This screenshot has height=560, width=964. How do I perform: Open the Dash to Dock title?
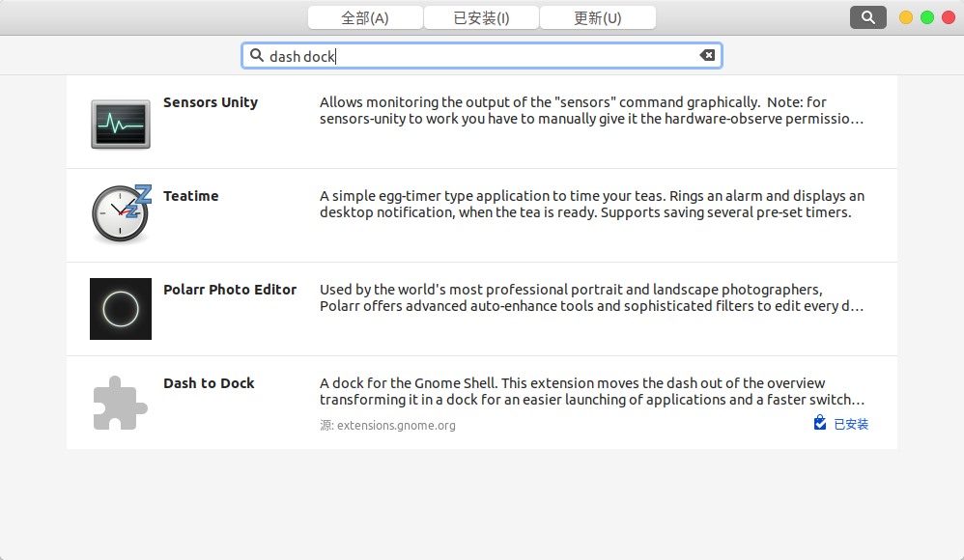[x=209, y=383]
